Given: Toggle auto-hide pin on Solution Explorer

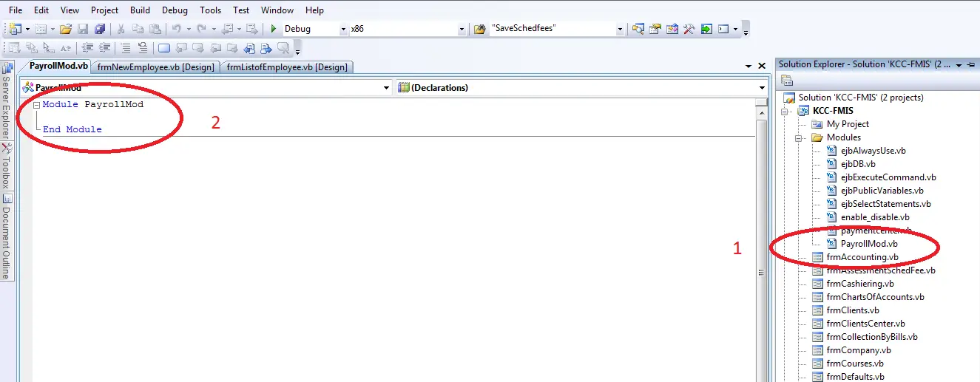Looking at the screenshot, I should pyautogui.click(x=971, y=65).
